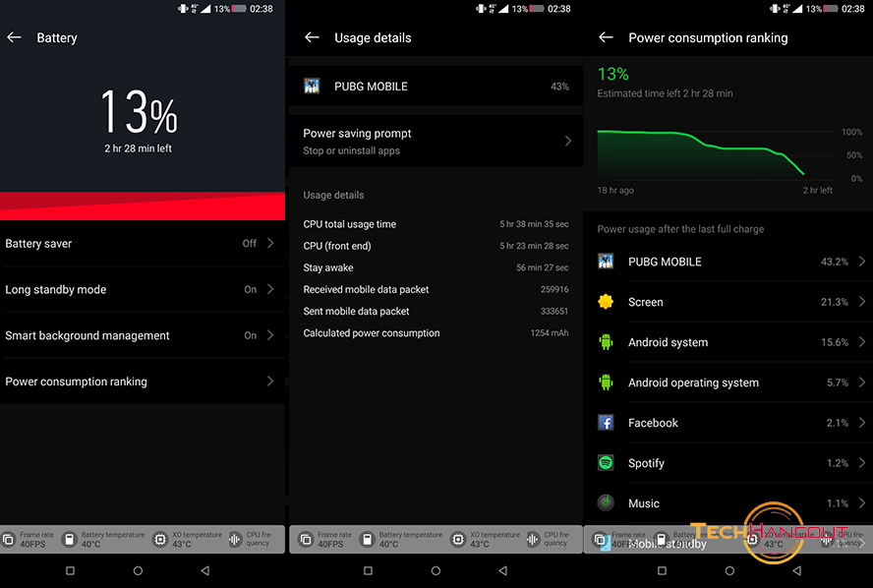Expand the Spotify 1.2% chevron
Viewport: 873px width, 588px height.
point(862,463)
